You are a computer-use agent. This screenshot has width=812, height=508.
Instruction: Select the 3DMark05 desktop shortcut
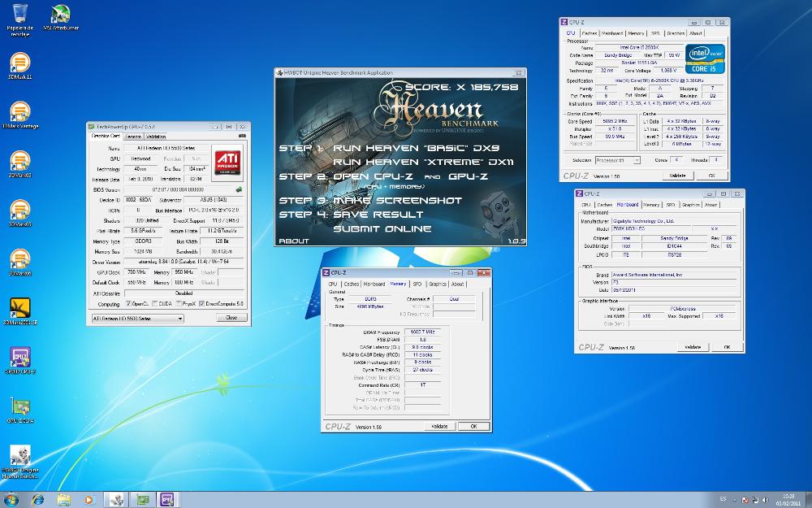[x=19, y=214]
